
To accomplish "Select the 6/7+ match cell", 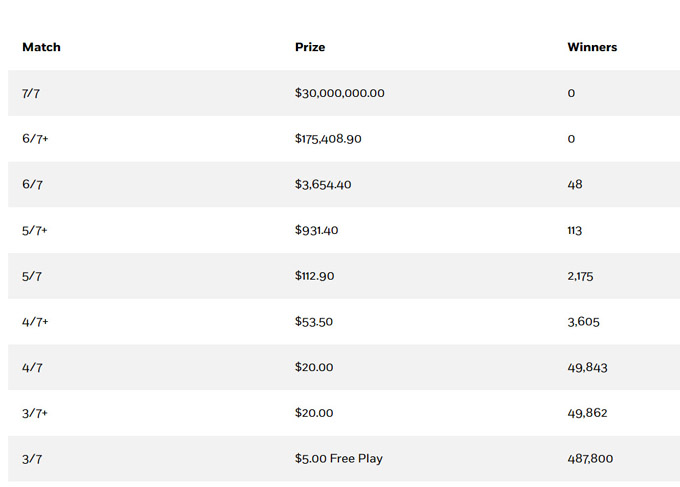I will click(x=36, y=139).
